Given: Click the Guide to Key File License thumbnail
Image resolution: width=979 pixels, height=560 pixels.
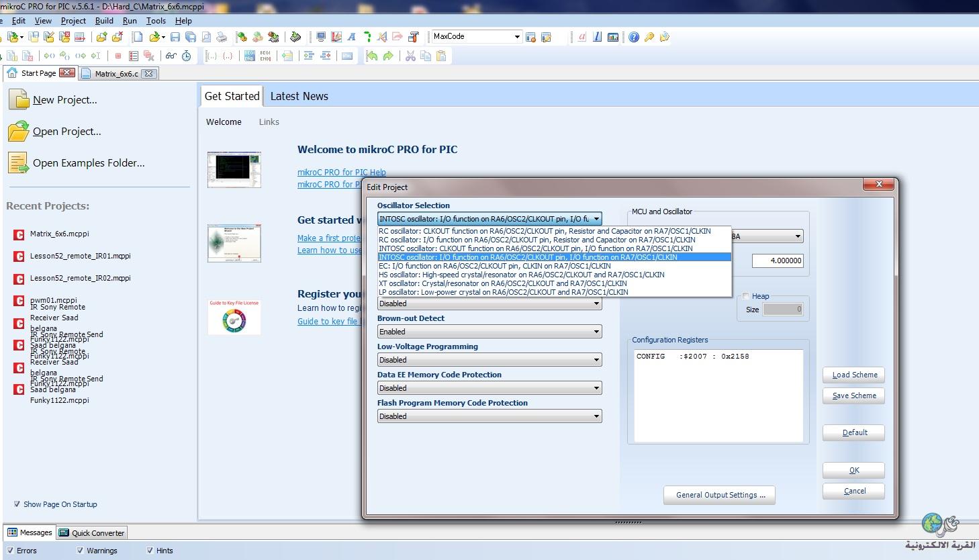Looking at the screenshot, I should pyautogui.click(x=234, y=316).
